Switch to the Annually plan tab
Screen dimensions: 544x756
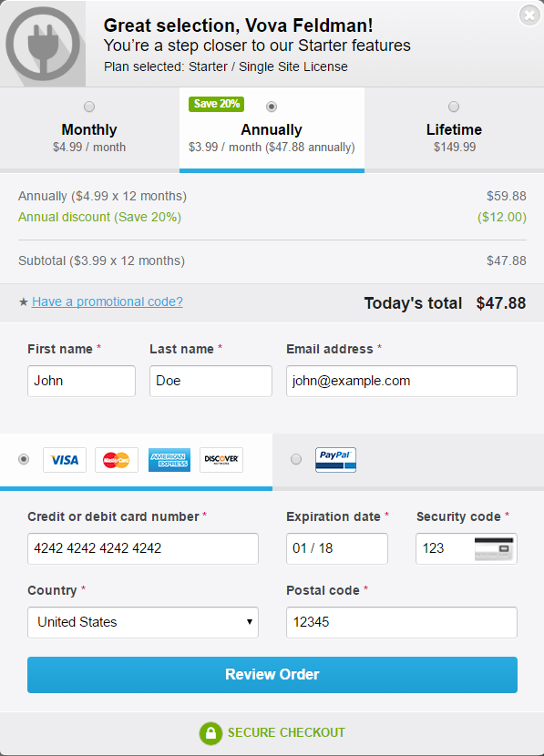pyautogui.click(x=271, y=129)
